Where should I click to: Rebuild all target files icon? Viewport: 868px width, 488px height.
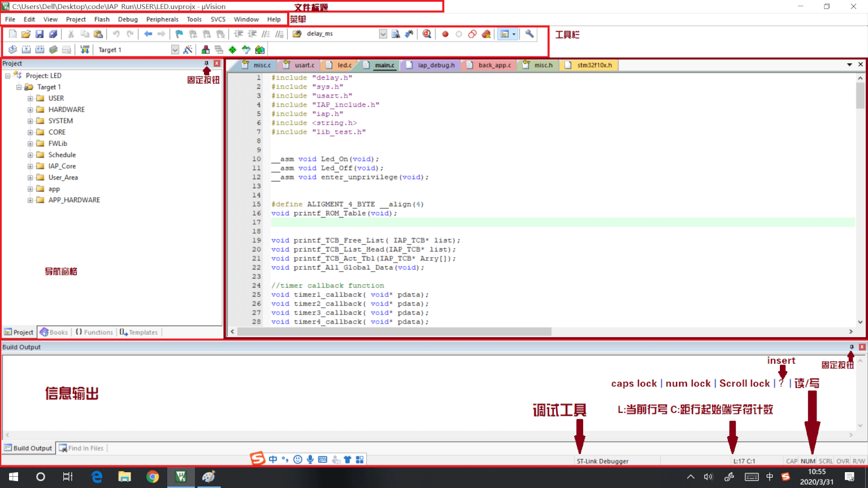[x=40, y=50]
